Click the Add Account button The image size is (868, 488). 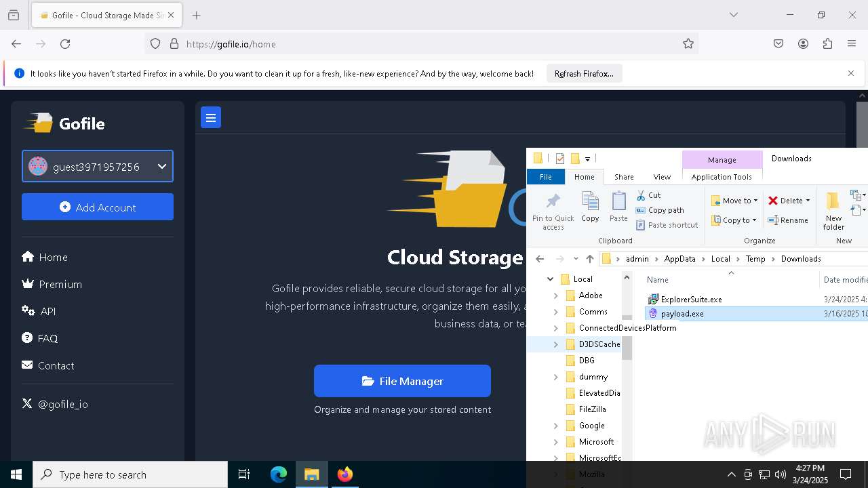pos(98,207)
